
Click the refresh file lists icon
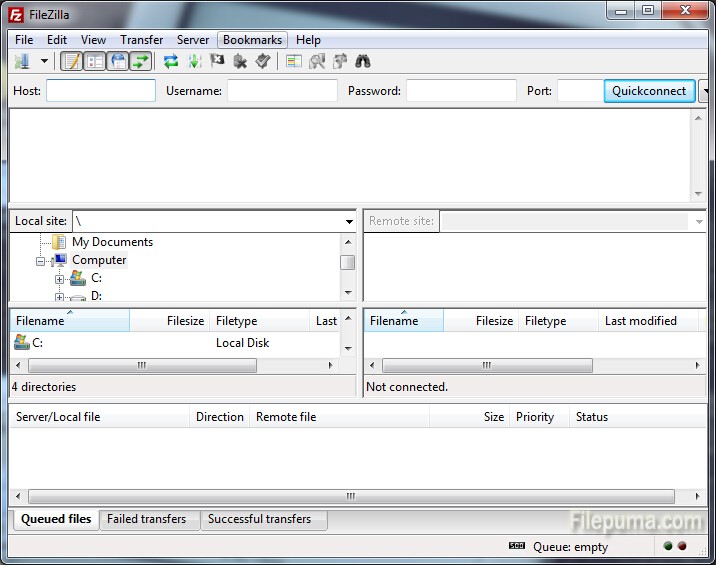(x=171, y=62)
